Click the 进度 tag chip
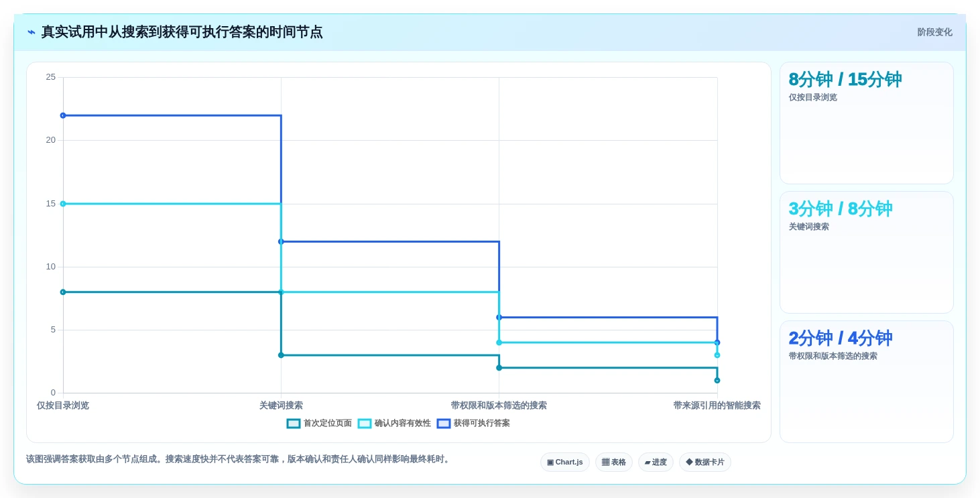 [x=656, y=462]
